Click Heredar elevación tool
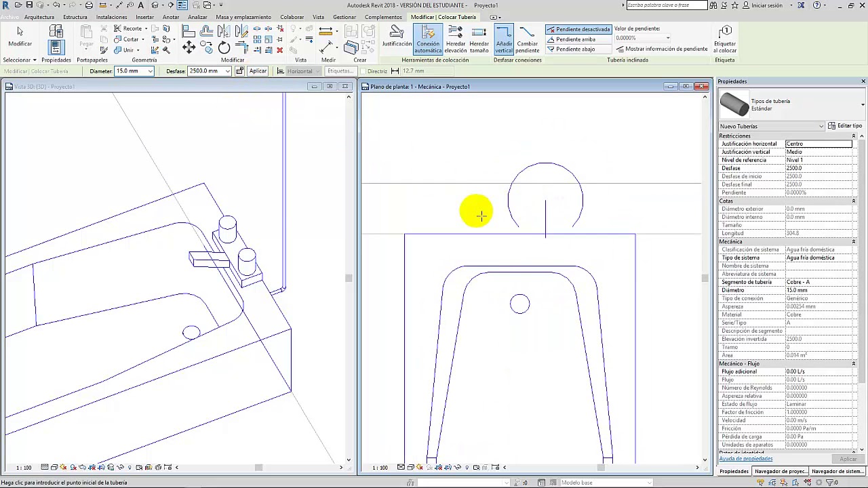The width and height of the screenshot is (868, 488). [x=456, y=39]
